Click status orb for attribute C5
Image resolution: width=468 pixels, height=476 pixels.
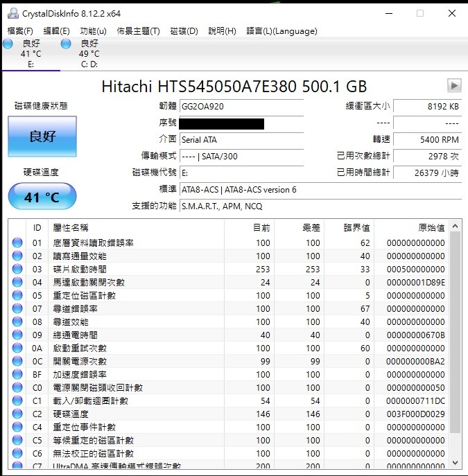[x=17, y=440]
